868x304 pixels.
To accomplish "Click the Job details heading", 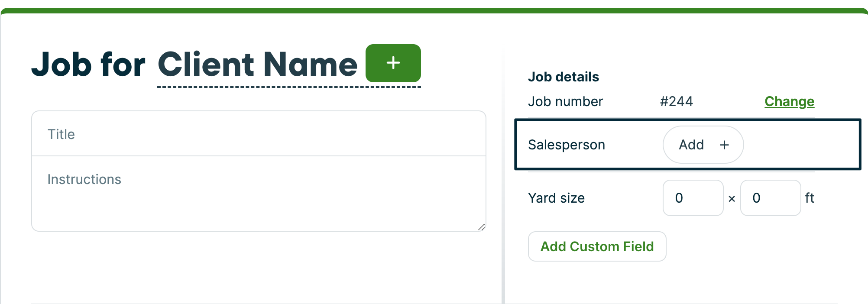I will [x=563, y=77].
